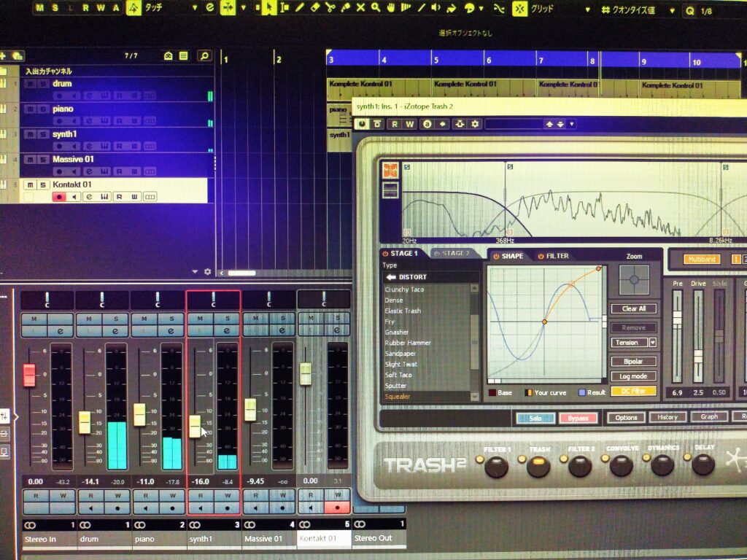747x560 pixels.
Task: Toggle the TRASH module enable light
Action: point(521,459)
